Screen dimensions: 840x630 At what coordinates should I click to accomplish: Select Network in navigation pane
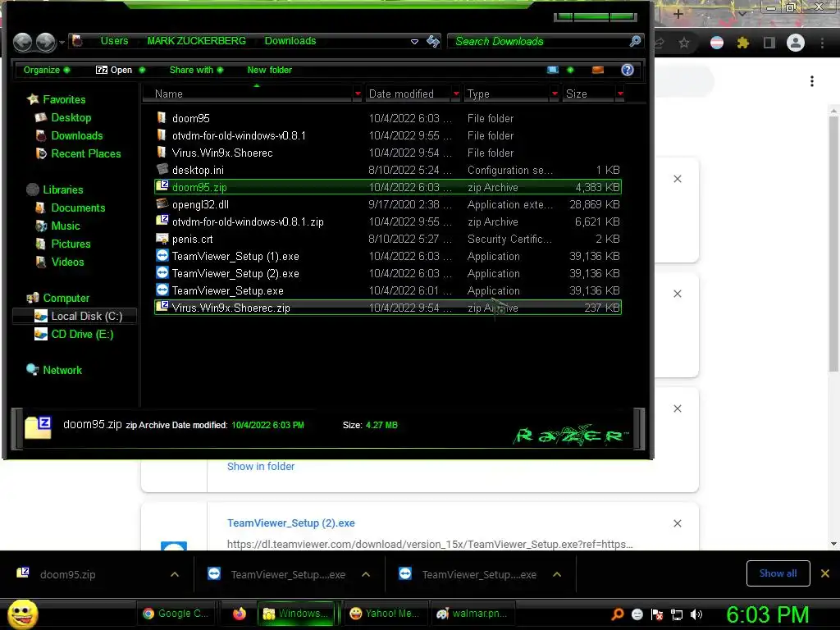62,370
